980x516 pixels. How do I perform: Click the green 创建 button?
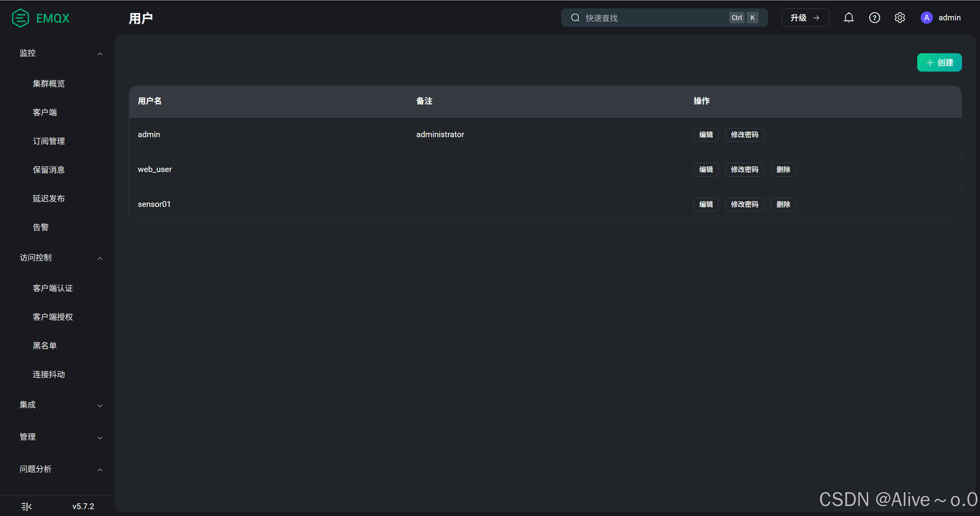pos(939,62)
